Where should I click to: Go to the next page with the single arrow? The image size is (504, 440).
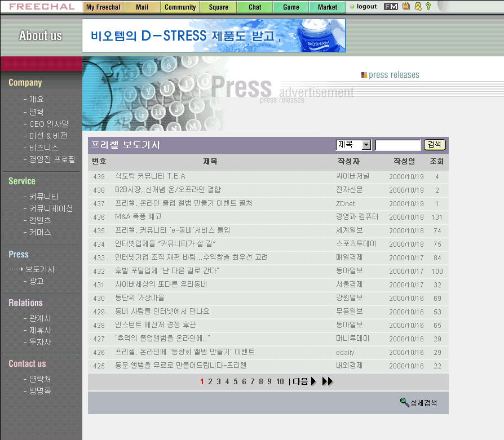point(313,381)
